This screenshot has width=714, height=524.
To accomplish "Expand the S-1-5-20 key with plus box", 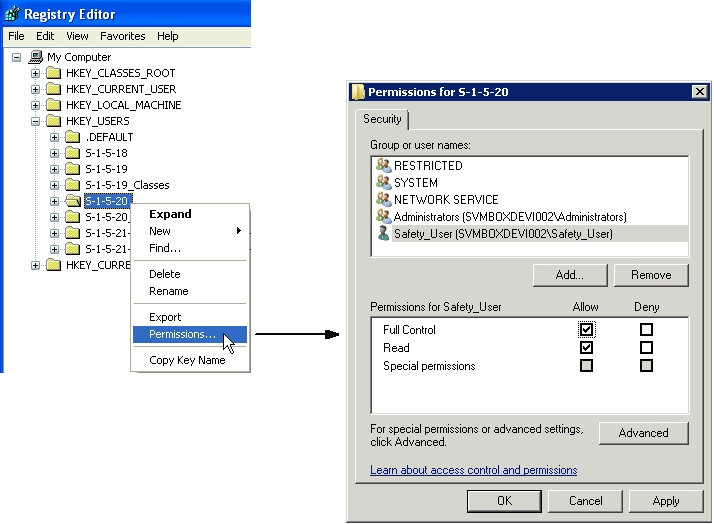I will [x=54, y=201].
